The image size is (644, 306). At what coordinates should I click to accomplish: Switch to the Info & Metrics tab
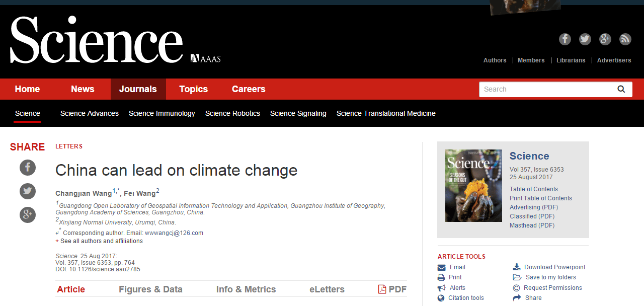[x=246, y=289]
